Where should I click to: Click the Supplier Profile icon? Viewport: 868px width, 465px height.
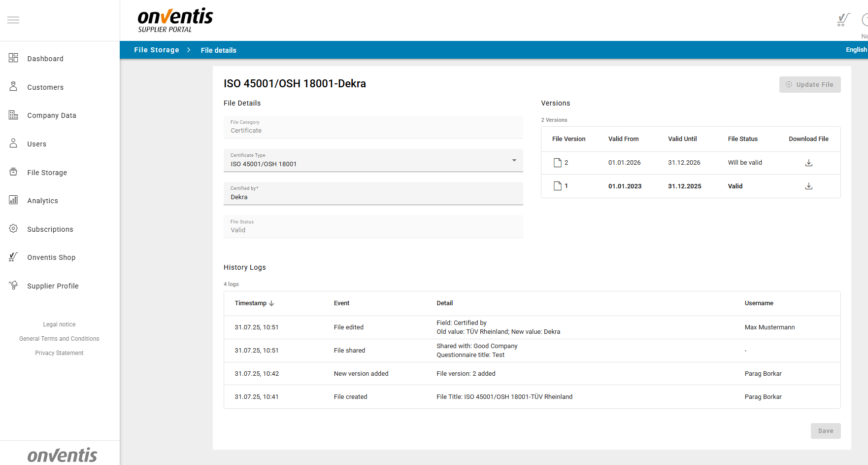[13, 286]
